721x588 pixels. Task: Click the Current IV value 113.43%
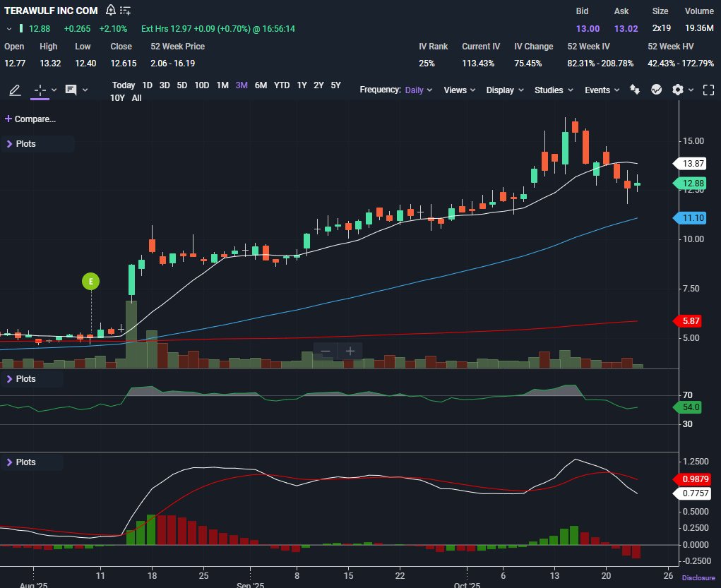pos(478,64)
